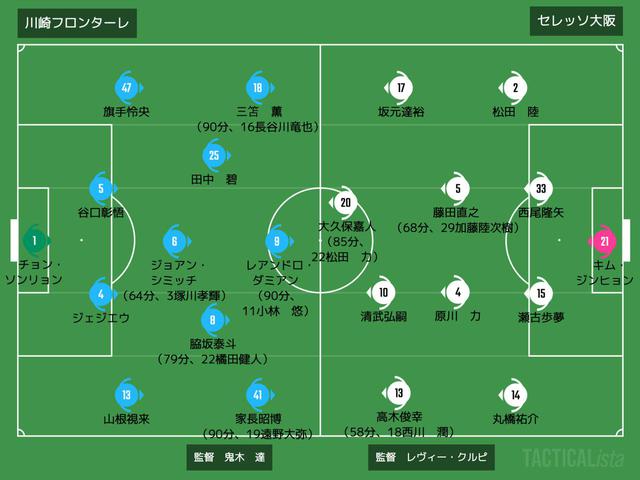Image resolution: width=640 pixels, height=480 pixels.
Task: Click the セレッソ大阪 team name label
Action: [x=576, y=21]
